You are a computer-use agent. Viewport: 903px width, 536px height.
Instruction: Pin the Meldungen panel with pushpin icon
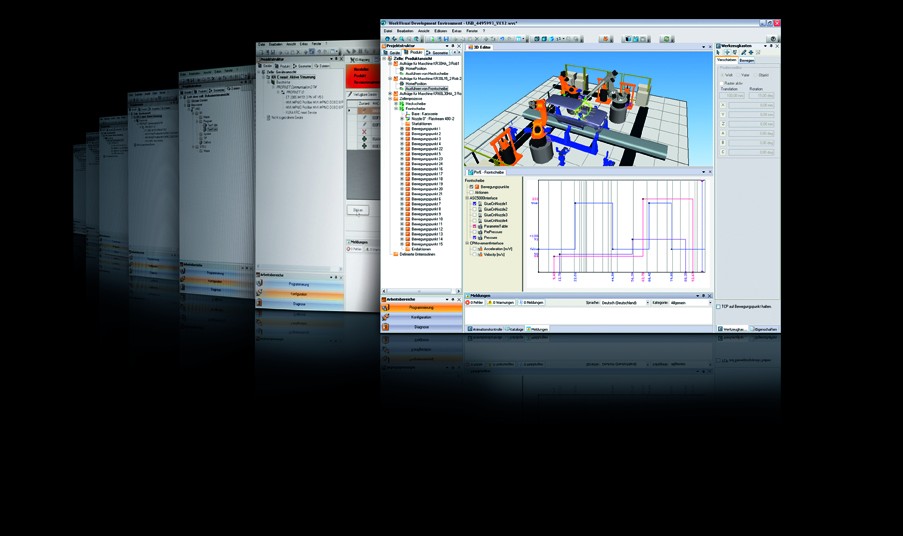[704, 295]
